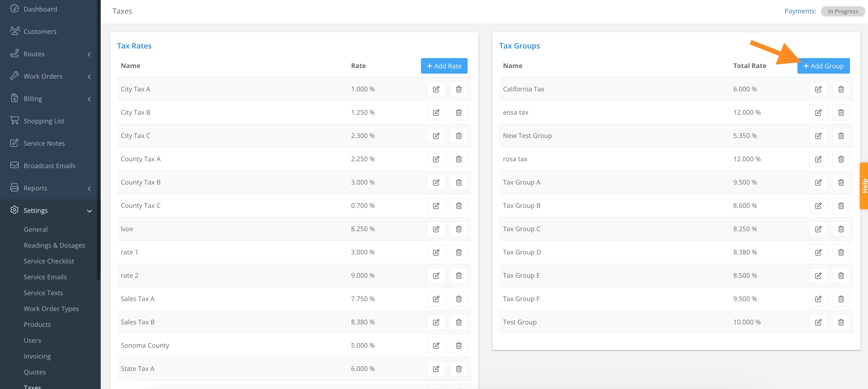This screenshot has width=868, height=389.
Task: Delete the County Tax B rate
Action: pyautogui.click(x=459, y=182)
